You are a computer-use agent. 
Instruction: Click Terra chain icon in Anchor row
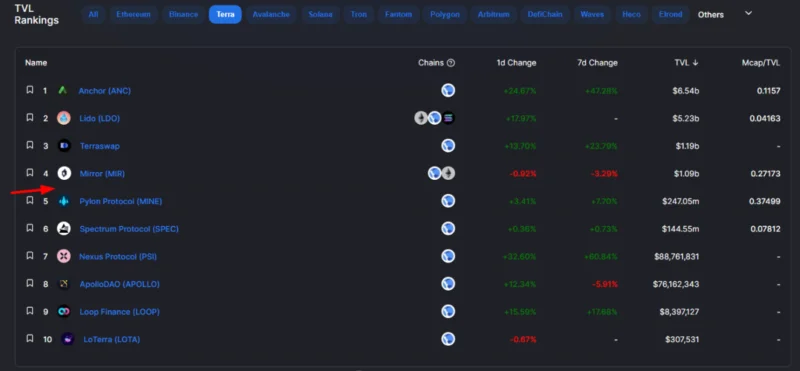point(448,90)
